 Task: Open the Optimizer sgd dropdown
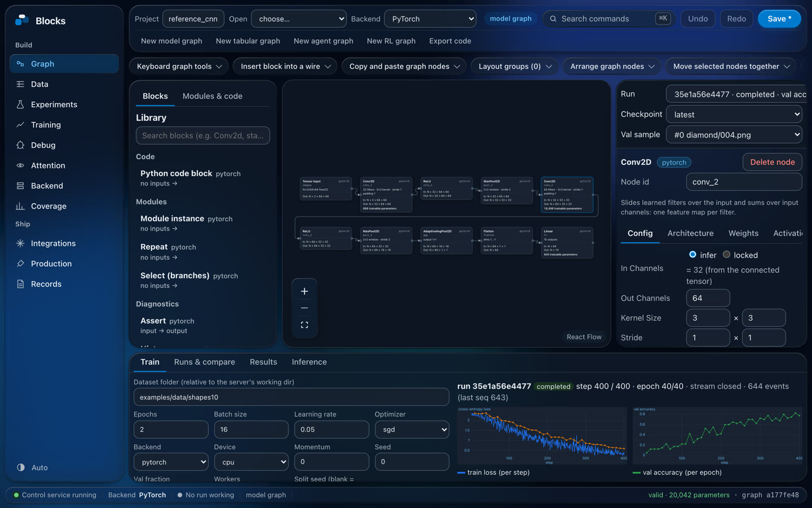click(412, 430)
